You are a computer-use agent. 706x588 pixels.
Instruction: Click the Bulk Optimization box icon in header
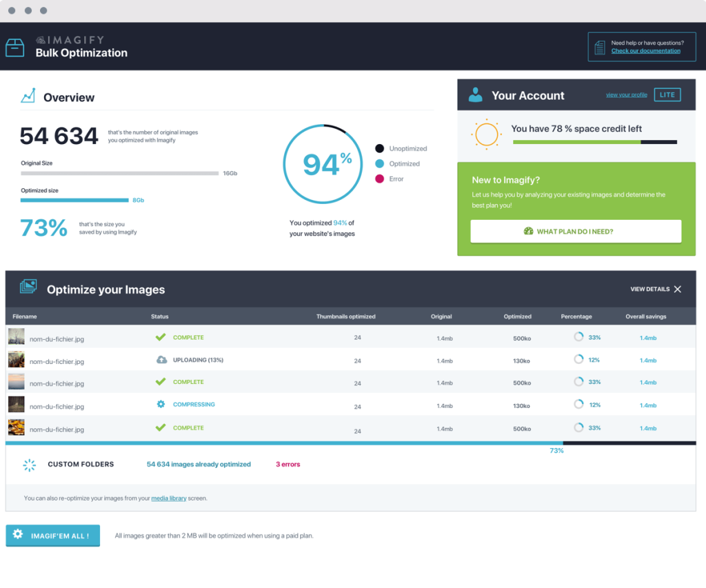pyautogui.click(x=15, y=48)
